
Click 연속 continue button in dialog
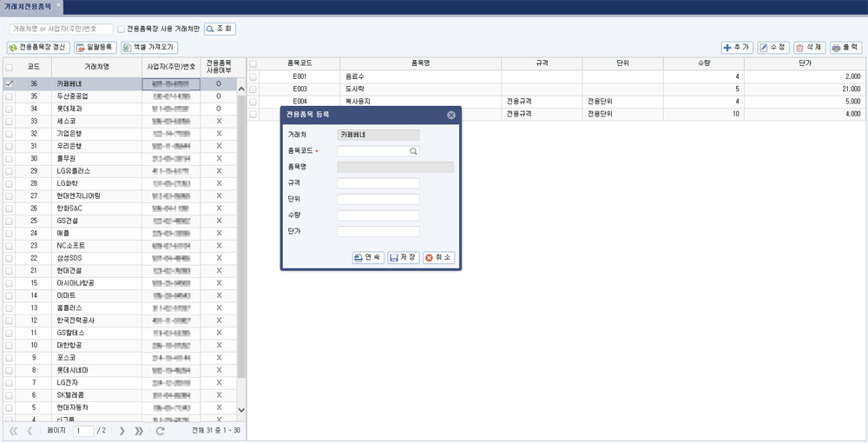click(368, 257)
